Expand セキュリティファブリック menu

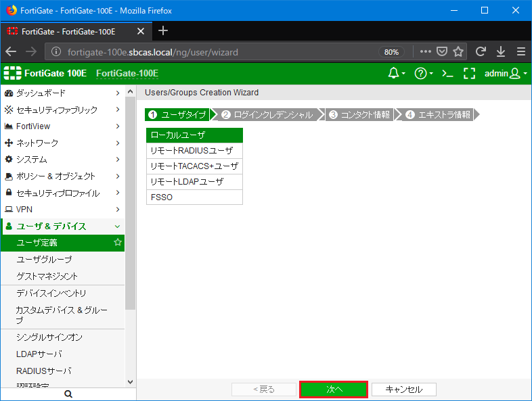tap(62, 110)
